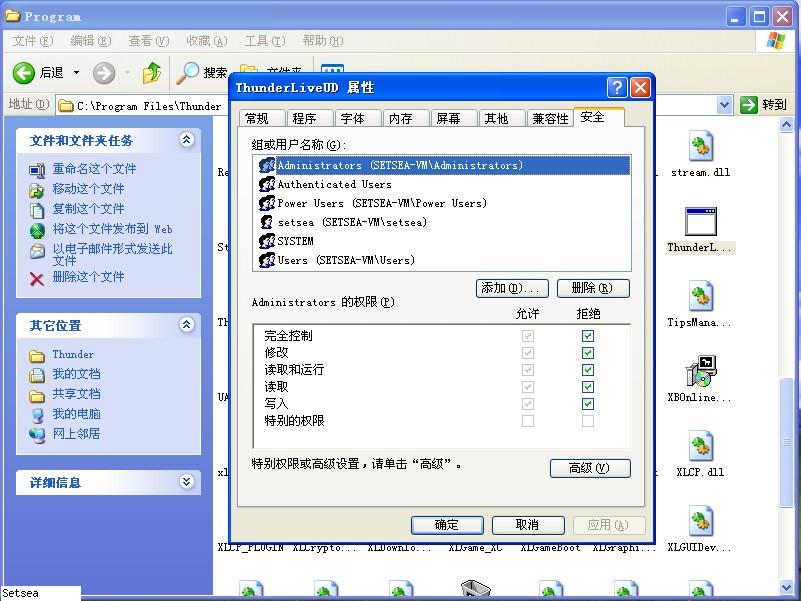801x601 pixels.
Task: Collapse File and Folder Tasks (文件和文件夹任务) panel
Action: coord(186,140)
